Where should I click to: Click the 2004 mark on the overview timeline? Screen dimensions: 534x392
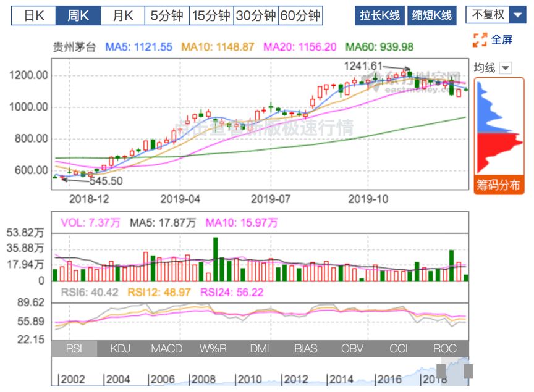[116, 379]
